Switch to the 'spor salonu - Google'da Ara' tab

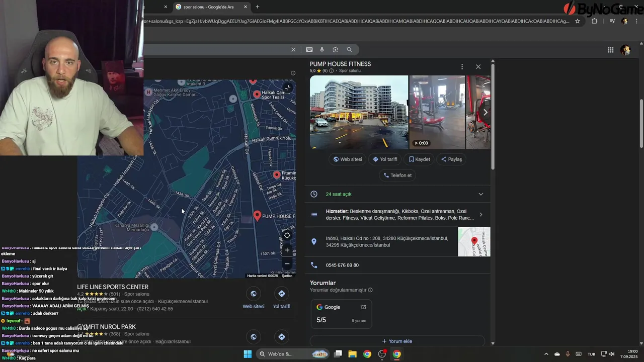tap(211, 7)
